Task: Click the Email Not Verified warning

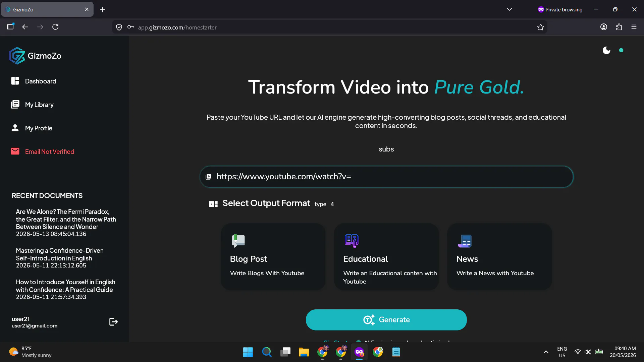Action: (49, 152)
